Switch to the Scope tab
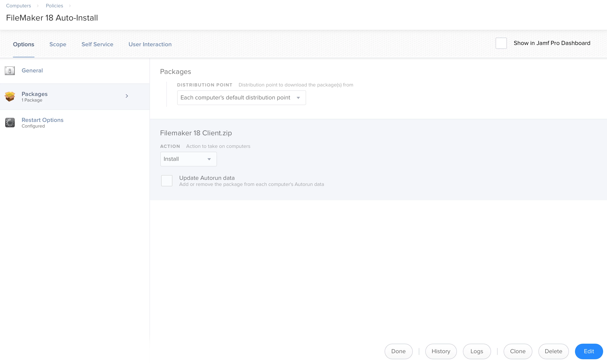 (x=58, y=44)
